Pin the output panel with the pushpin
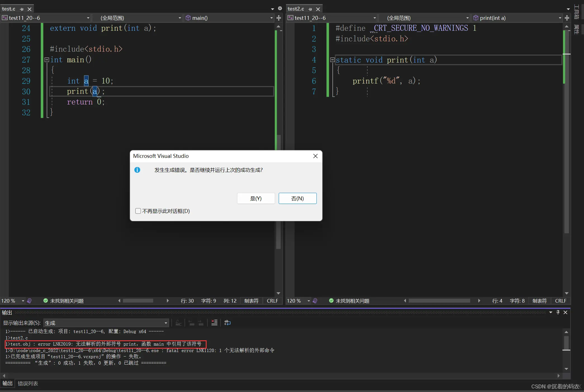 click(558, 312)
